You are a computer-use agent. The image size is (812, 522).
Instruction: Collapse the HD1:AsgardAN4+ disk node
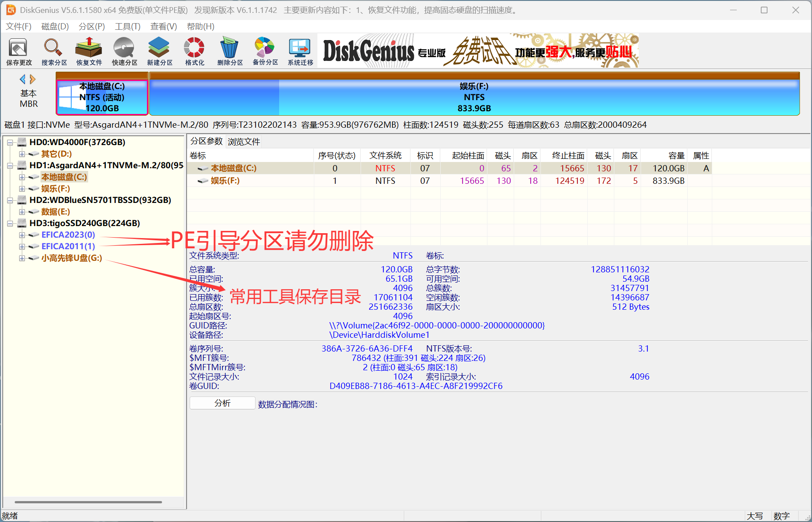pyautogui.click(x=10, y=166)
